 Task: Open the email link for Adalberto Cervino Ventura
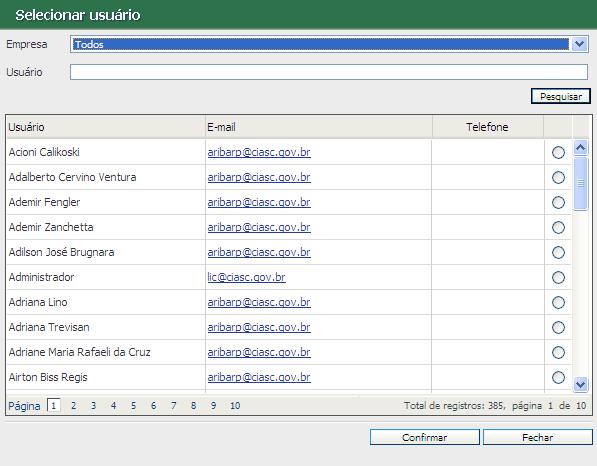coord(259,177)
